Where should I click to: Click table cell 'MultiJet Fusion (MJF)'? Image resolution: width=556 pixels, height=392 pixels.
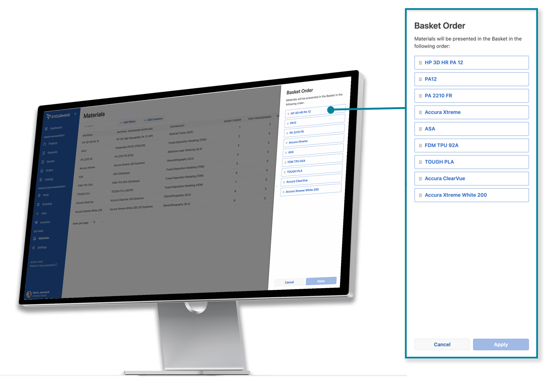coord(181,133)
